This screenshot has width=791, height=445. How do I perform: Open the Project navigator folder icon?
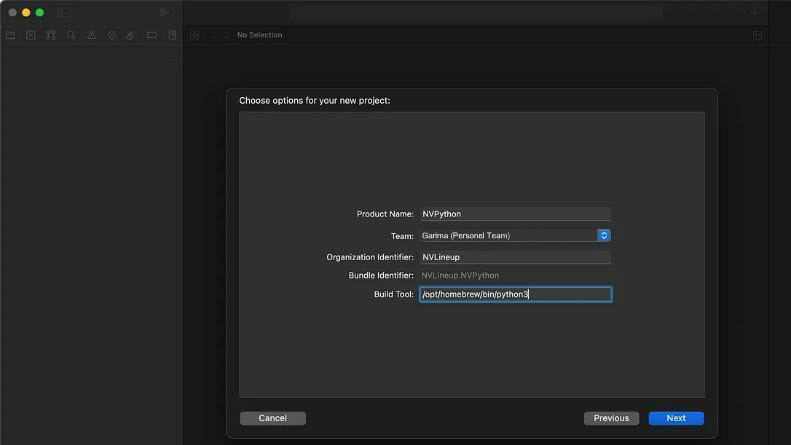10,35
